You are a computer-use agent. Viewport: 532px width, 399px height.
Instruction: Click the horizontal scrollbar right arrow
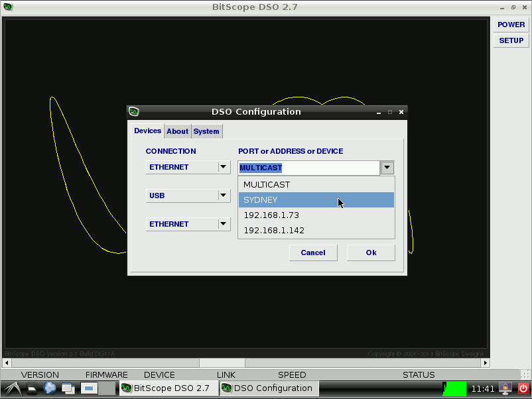pyautogui.click(x=486, y=363)
